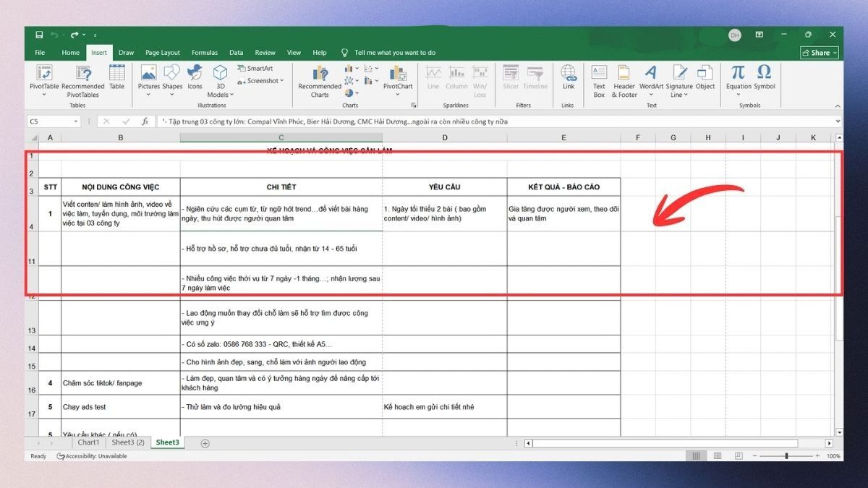
Task: Click the Share button
Action: 820,53
